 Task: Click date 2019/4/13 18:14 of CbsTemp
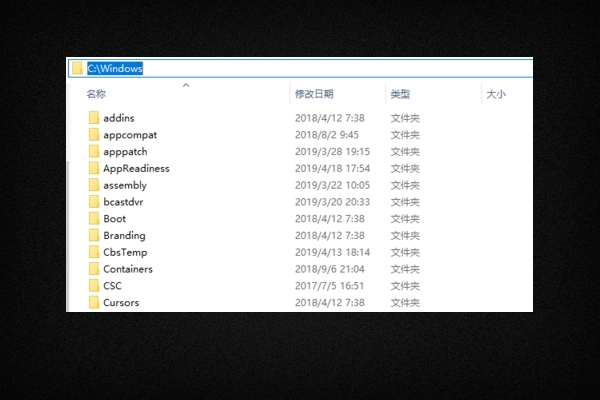(333, 252)
